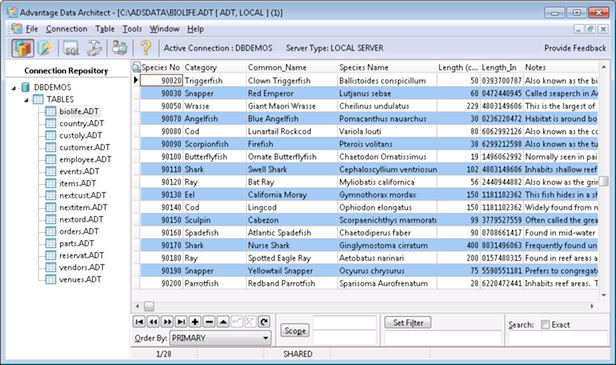Click the cell 'Clown Triggerfish'
This screenshot has width=616, height=365.
click(292, 81)
